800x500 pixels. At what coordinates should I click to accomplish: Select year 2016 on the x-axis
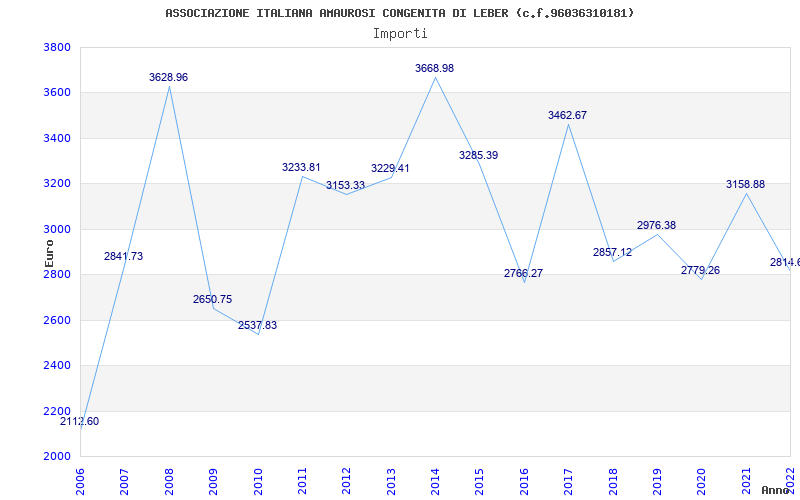pos(523,481)
